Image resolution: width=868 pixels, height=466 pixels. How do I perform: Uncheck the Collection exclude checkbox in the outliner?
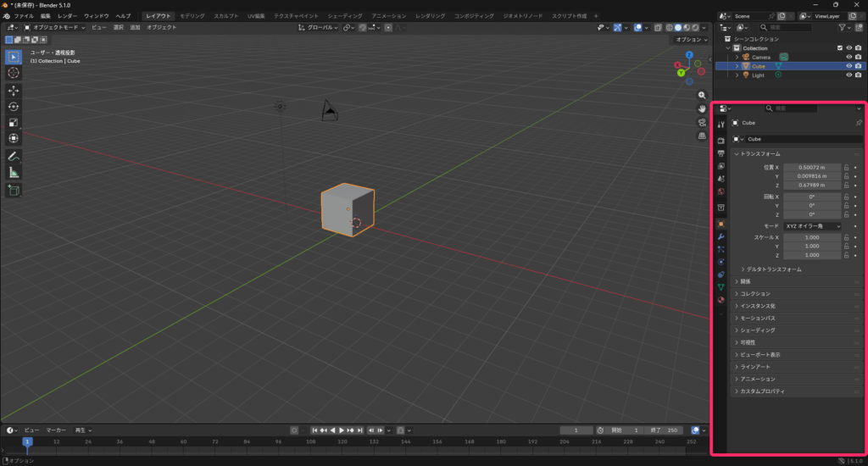click(x=839, y=48)
